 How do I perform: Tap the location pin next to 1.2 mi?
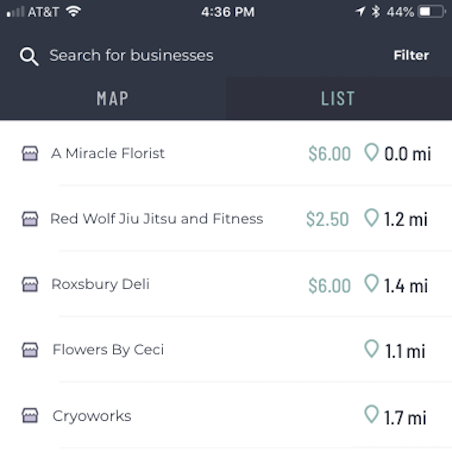click(371, 218)
